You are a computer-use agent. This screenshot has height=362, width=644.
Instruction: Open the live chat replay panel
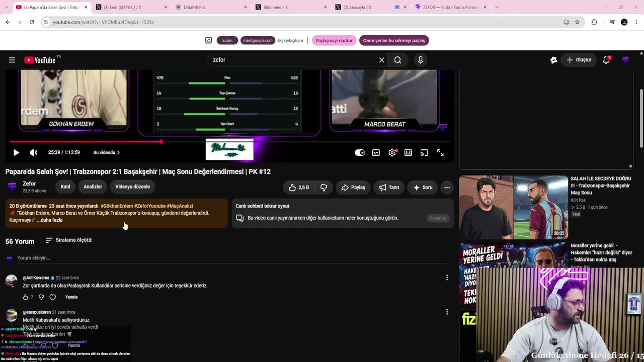pyautogui.click(x=438, y=218)
